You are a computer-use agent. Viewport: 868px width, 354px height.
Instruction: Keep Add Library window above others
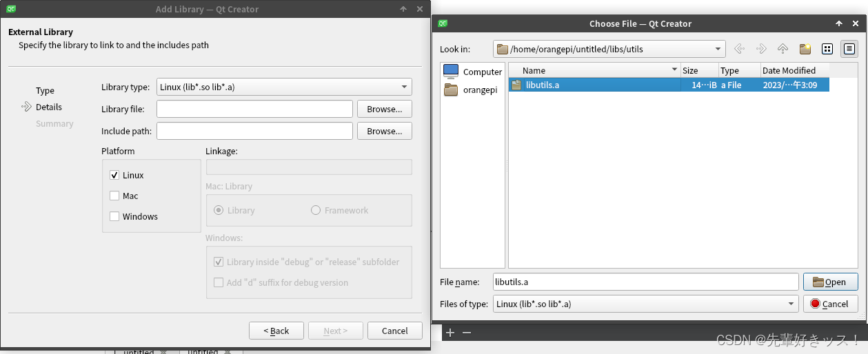coord(403,9)
